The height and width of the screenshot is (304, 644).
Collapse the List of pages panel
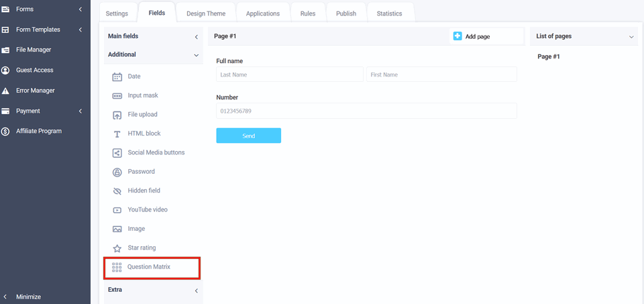coord(631,37)
